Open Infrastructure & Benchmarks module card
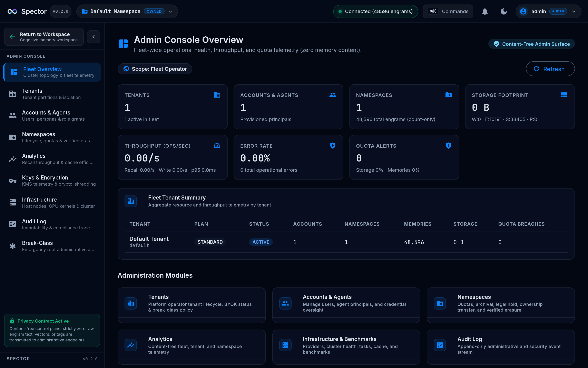588x368 pixels. click(346, 347)
